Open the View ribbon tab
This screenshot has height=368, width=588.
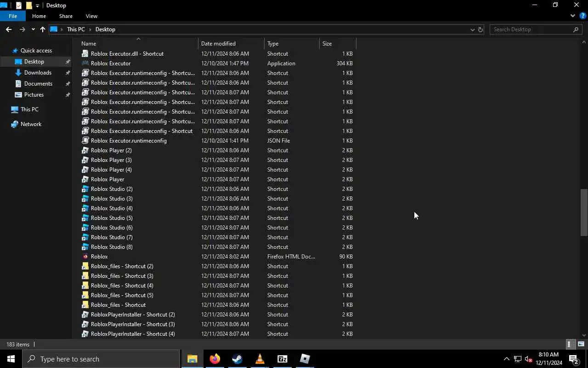tap(91, 16)
